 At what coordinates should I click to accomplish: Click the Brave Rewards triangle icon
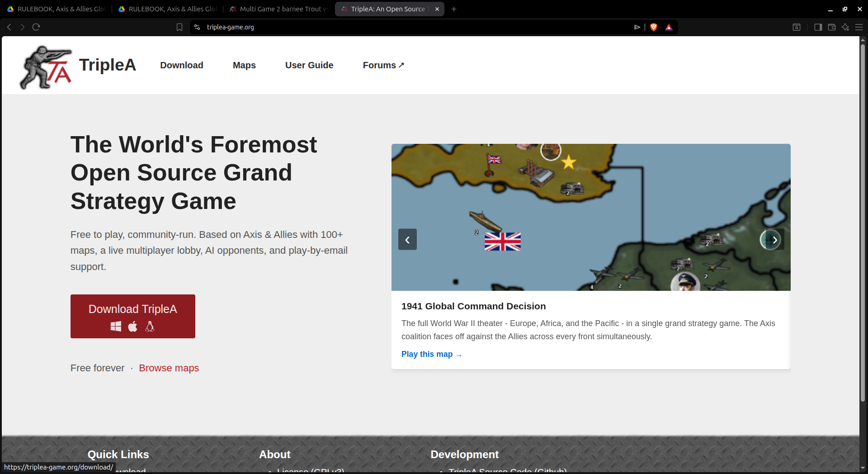point(669,27)
